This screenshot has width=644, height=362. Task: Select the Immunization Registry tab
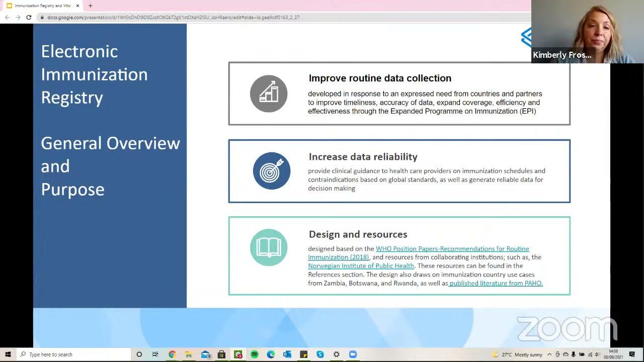coord(42,6)
